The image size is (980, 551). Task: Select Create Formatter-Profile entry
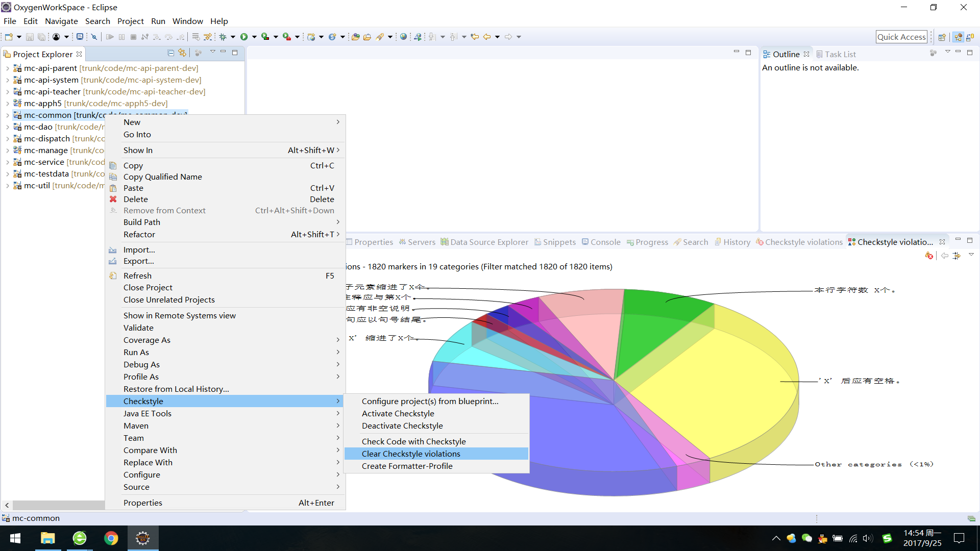[436, 466]
